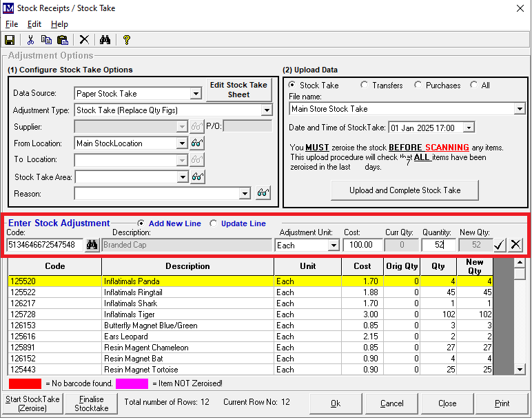
Task: Open the Edit menu
Action: click(x=34, y=24)
